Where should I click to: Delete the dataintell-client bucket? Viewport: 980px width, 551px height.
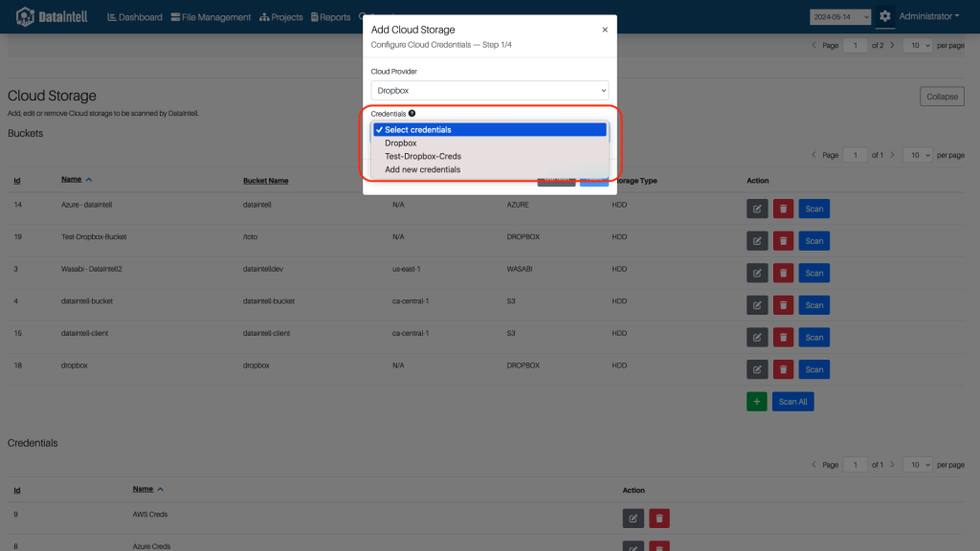[x=783, y=338]
